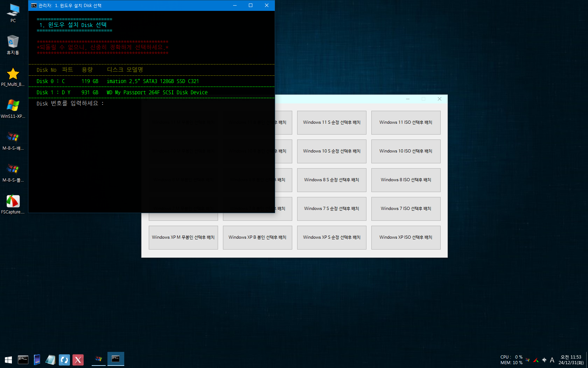Click Windows 10 S 순정 선택후 배치 button
Screen dimensions: 588x368
pyautogui.click(x=332, y=151)
